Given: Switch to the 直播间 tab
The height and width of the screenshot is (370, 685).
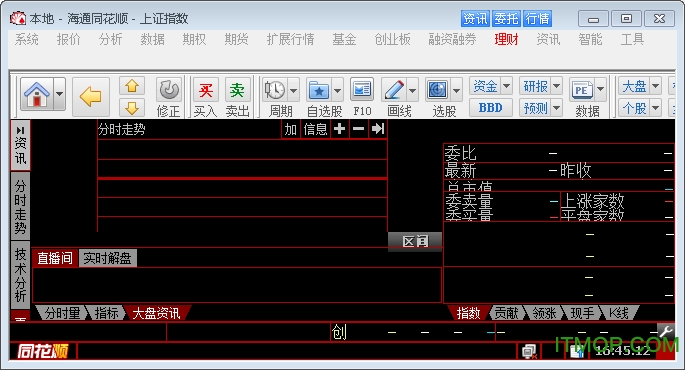Looking at the screenshot, I should click(x=55, y=258).
